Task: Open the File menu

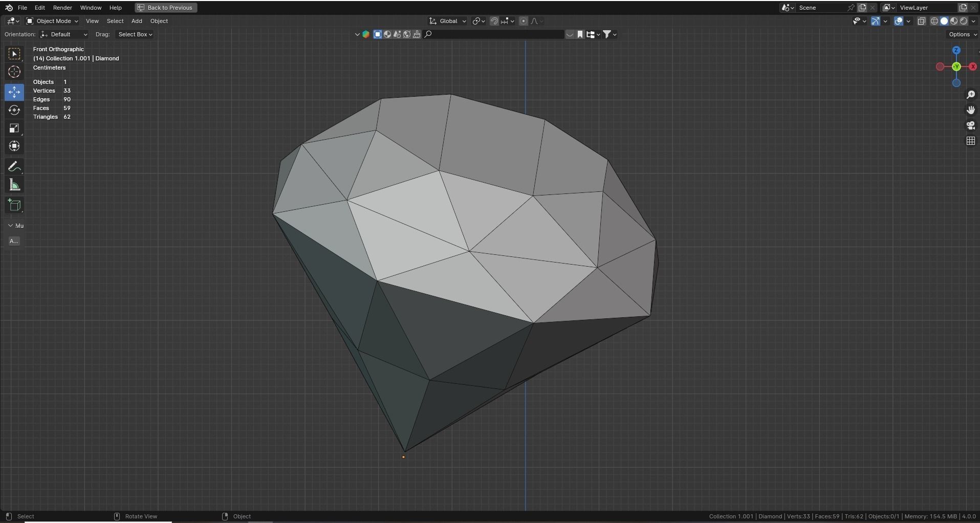Action: pos(23,8)
